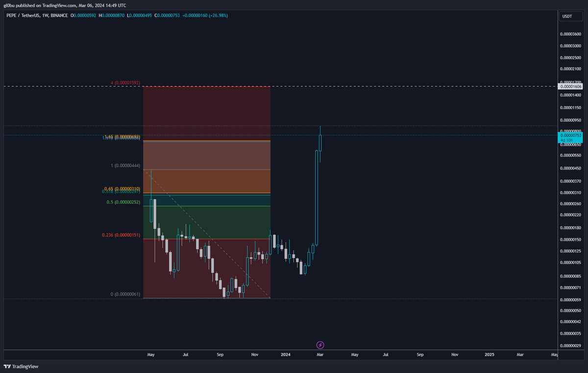The height and width of the screenshot is (373, 588).
Task: Click the 2024 label on the time axis
Action: click(285, 354)
